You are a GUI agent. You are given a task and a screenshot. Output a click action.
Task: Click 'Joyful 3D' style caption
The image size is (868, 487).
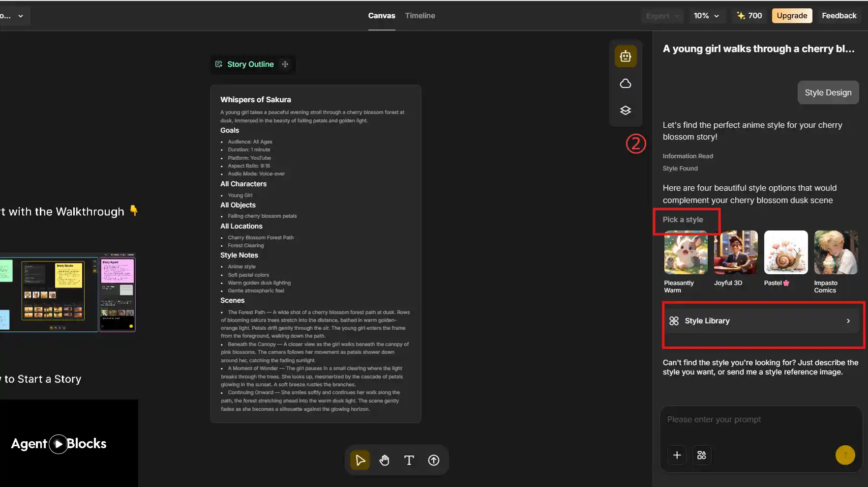coord(728,283)
